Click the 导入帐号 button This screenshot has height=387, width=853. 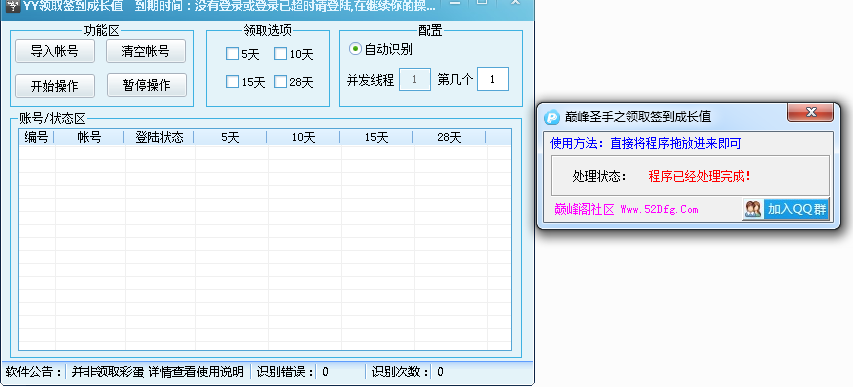point(55,51)
